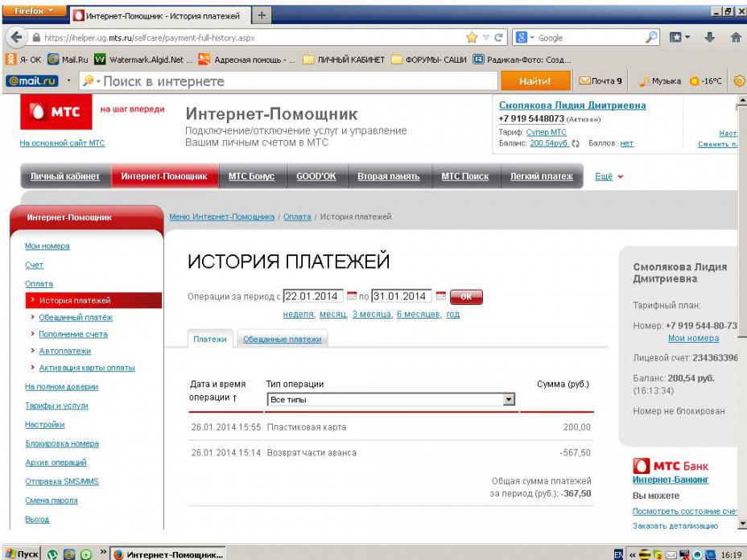Open Пополнение счета in the sidebar

pos(73,334)
